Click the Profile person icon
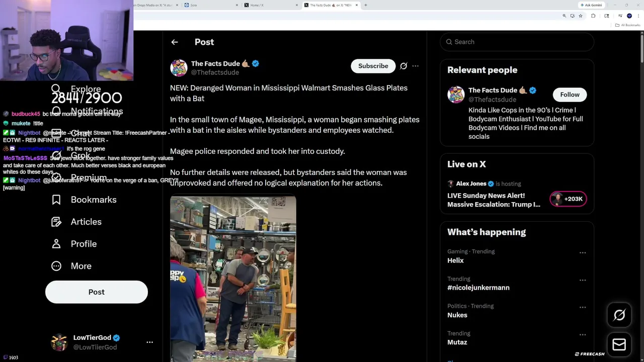The image size is (644, 362). pyautogui.click(x=56, y=244)
